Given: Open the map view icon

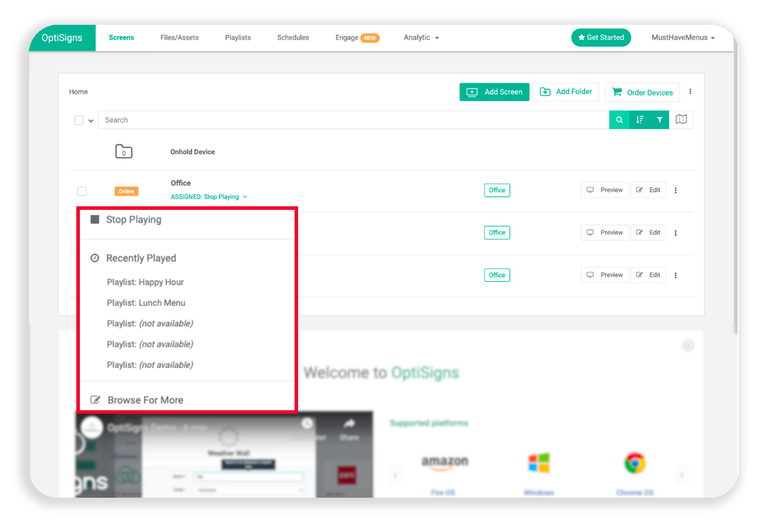Looking at the screenshot, I should [x=681, y=120].
